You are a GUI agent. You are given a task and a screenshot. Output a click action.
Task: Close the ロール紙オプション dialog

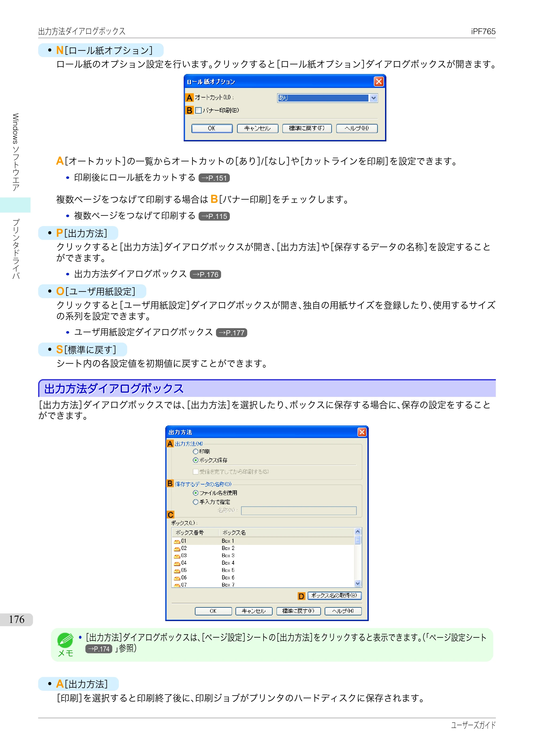(x=379, y=81)
